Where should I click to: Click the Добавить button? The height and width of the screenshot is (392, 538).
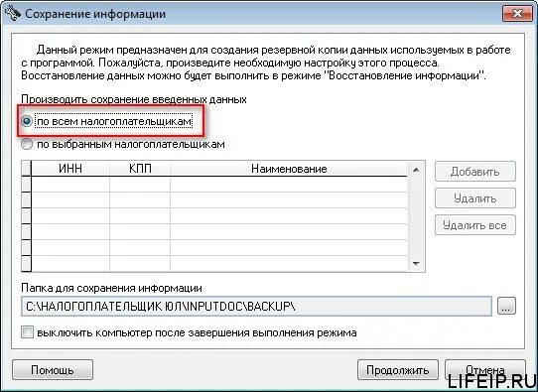click(475, 172)
